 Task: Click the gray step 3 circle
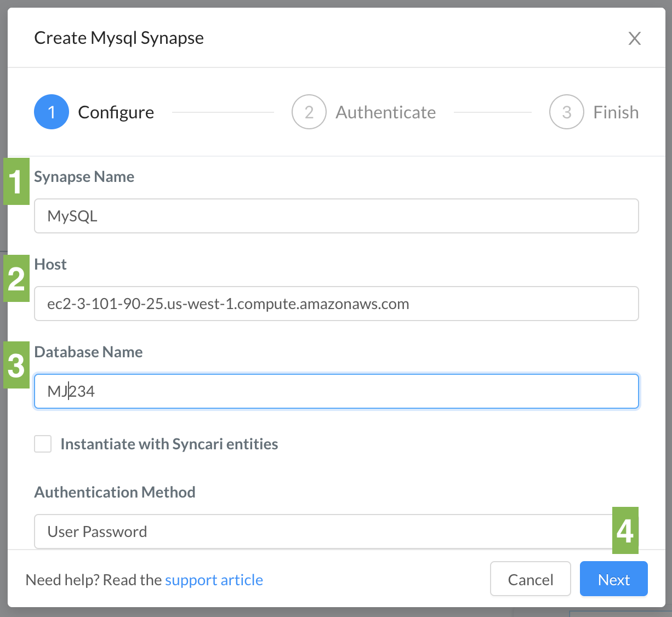(566, 112)
